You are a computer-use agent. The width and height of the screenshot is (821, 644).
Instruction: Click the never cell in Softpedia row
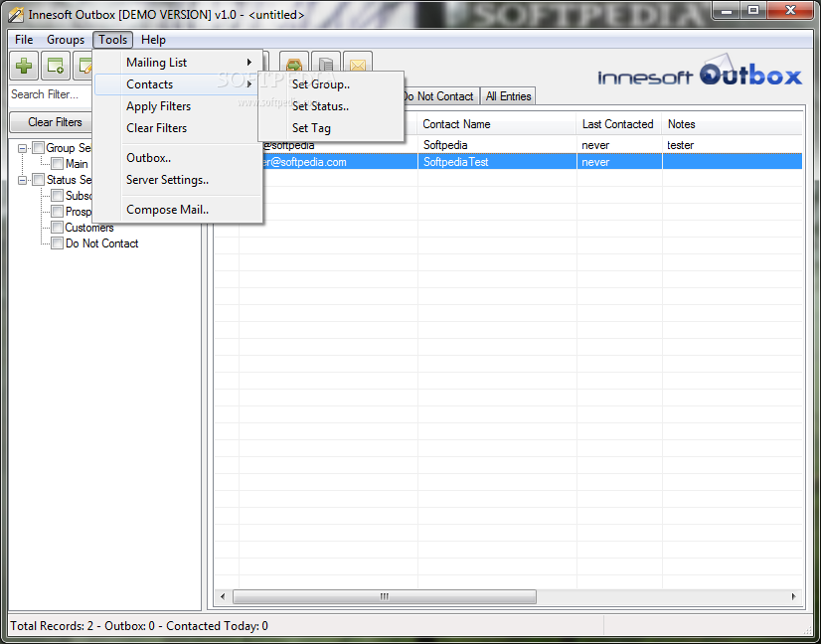tap(619, 145)
